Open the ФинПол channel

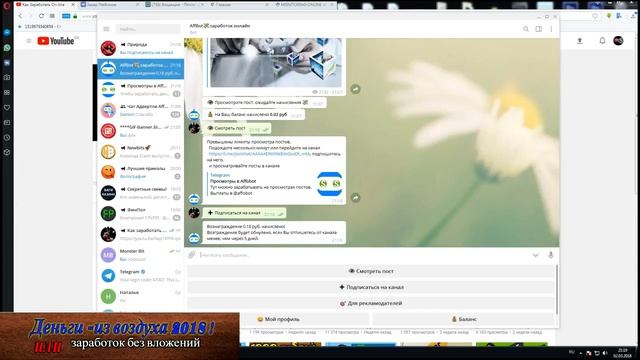point(140,213)
